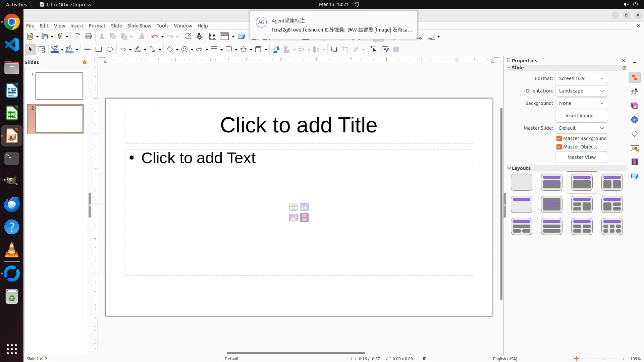Open the Orientation dropdown showing Landscape
Viewport: 644px width, 362px height.
click(x=581, y=91)
